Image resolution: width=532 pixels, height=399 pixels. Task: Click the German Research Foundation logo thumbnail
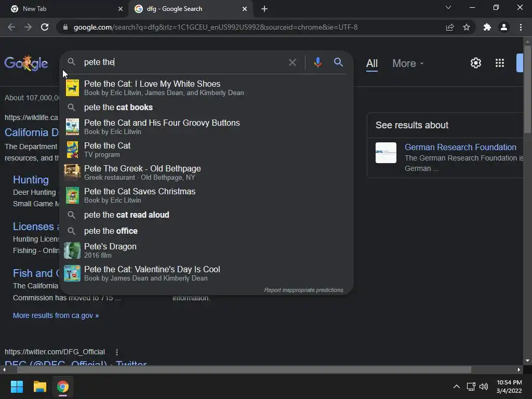[x=386, y=153]
